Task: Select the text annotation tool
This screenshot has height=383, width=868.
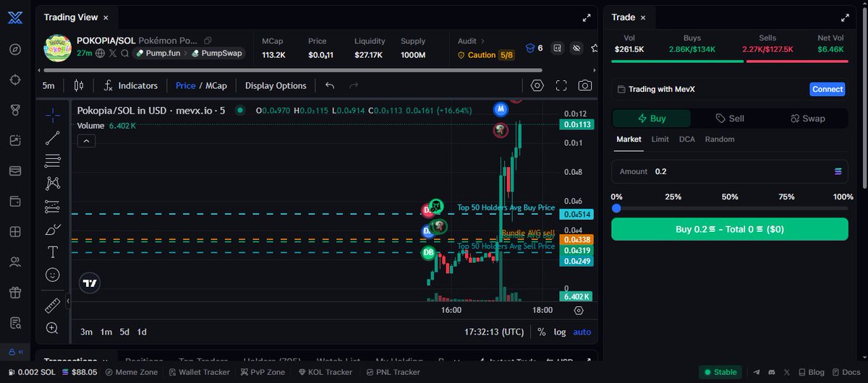Action: coord(53,252)
